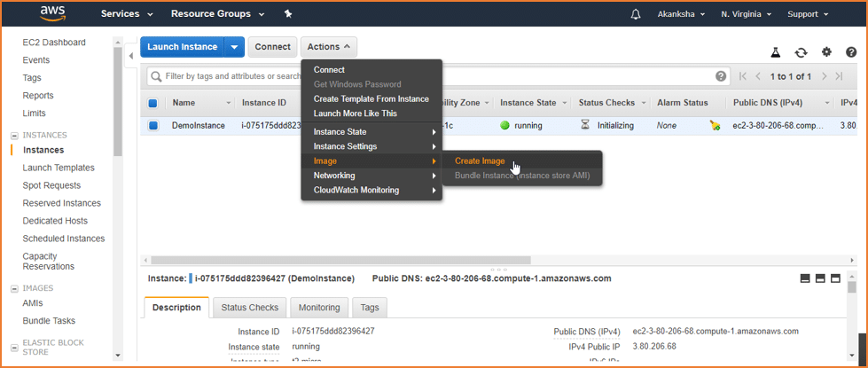This screenshot has height=368, width=868.
Task: Toggle the select-all instances checkbox
Action: (153, 103)
